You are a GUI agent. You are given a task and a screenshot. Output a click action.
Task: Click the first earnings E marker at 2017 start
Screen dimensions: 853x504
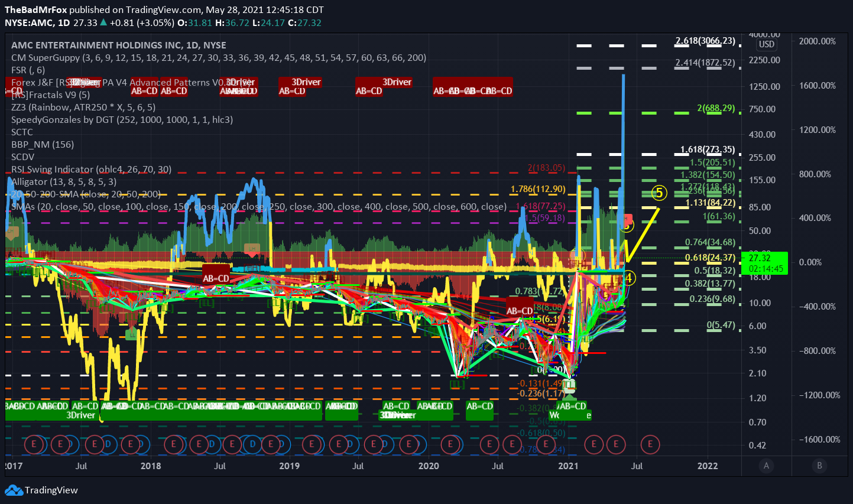pyautogui.click(x=34, y=444)
